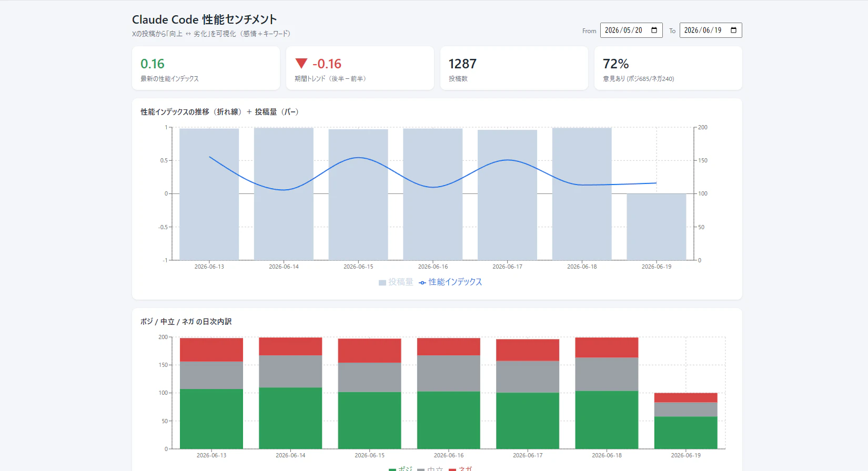Click the gray neutral segment for 2026-06-19
Image resolution: width=868 pixels, height=471 pixels.
686,409
